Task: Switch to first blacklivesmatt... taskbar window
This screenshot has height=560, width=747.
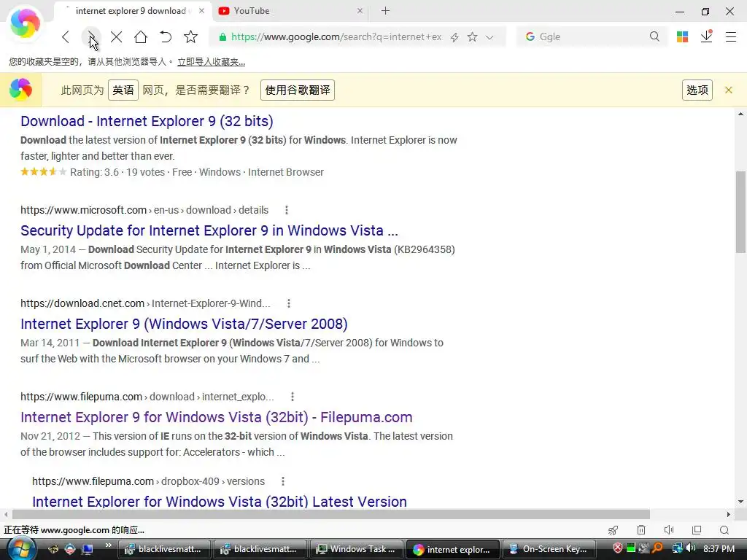Action: (x=164, y=549)
